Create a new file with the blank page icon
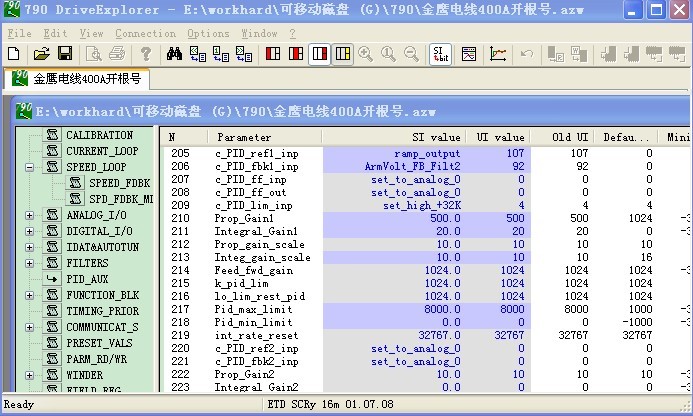693x416 pixels. (14, 54)
